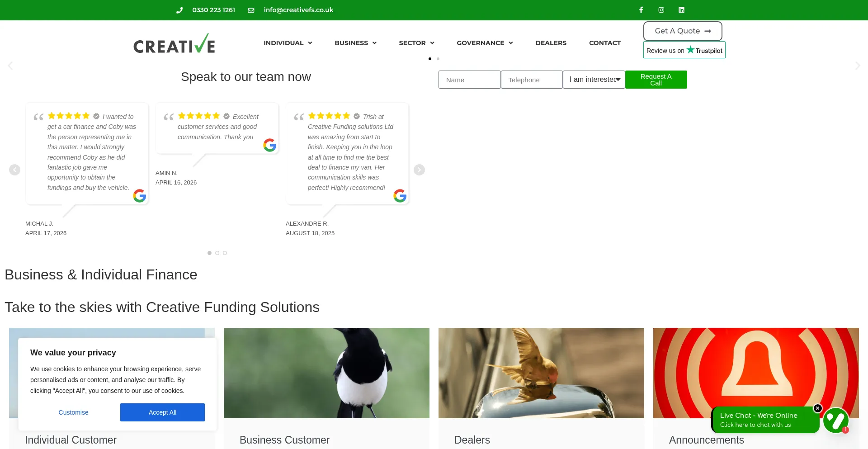Click Get A Quote button
This screenshot has height=449, width=868.
pos(683,31)
